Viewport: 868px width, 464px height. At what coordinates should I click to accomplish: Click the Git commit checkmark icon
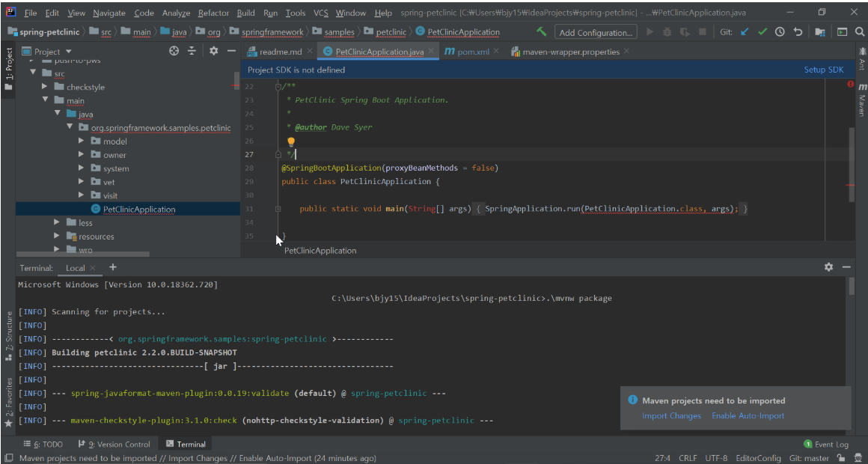tap(762, 32)
